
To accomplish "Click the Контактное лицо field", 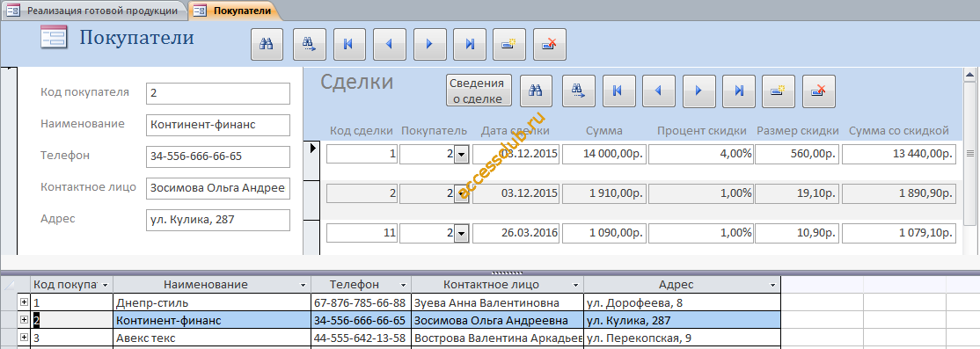I will [218, 188].
